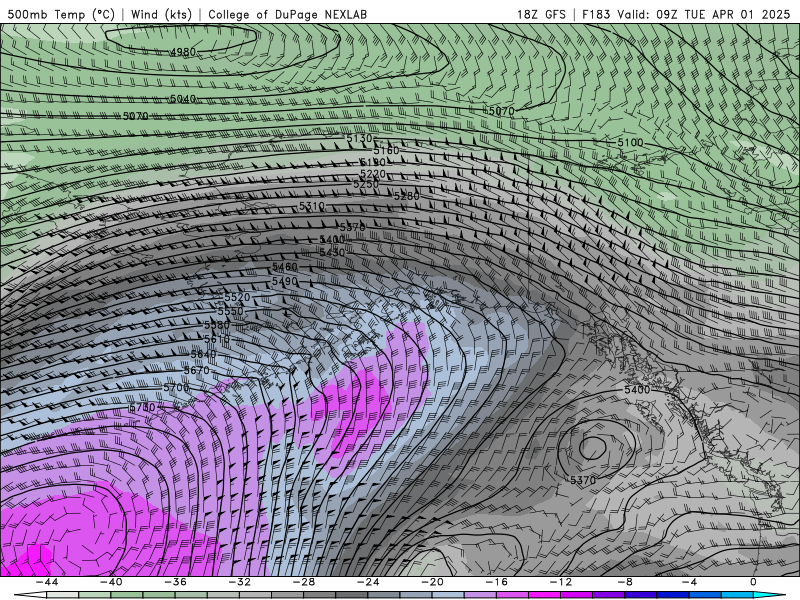This screenshot has height=600, width=800.
Task: Click the -36 temperature scale label
Action: [x=176, y=582]
